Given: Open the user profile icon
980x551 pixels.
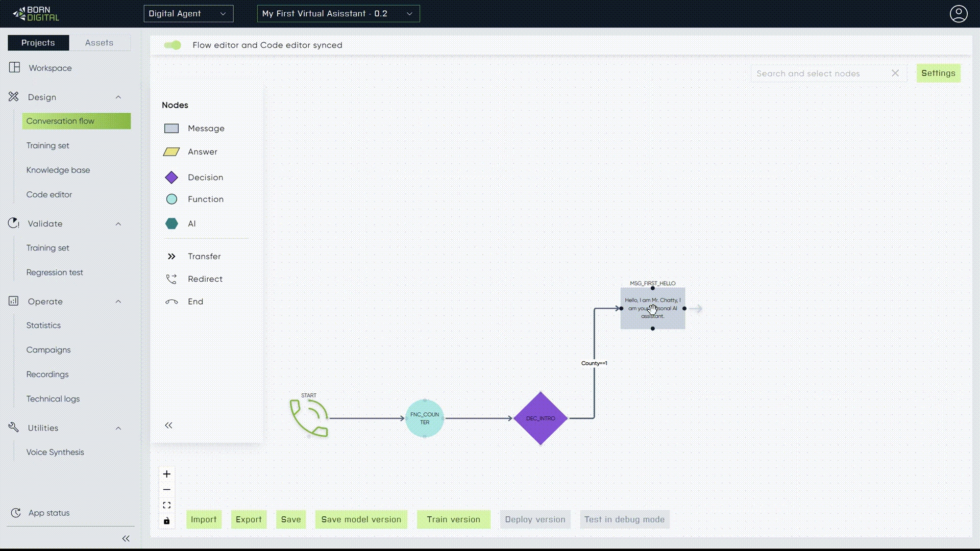Looking at the screenshot, I should coord(958,14).
